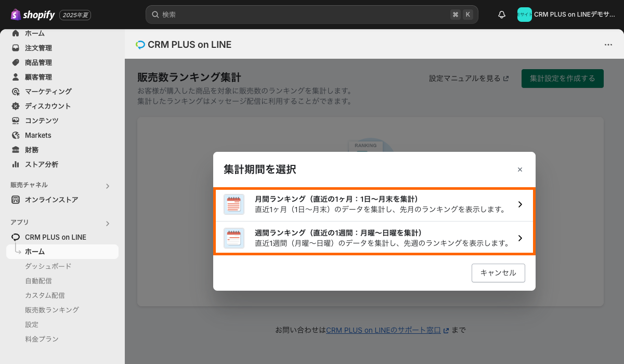The height and width of the screenshot is (364, 624).
Task: Click the 2025年夏 edition badge
Action: click(75, 15)
